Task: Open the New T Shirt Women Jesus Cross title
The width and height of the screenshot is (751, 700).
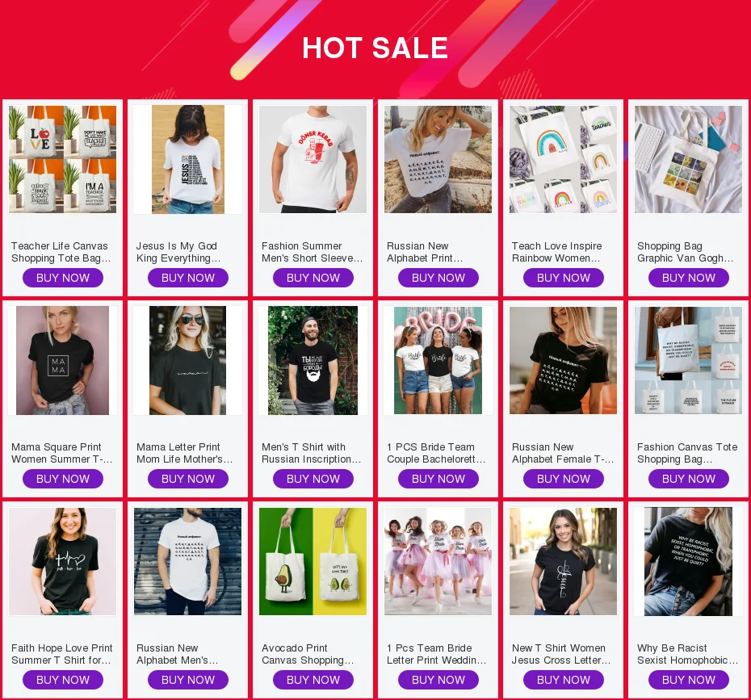Action: pyautogui.click(x=561, y=654)
